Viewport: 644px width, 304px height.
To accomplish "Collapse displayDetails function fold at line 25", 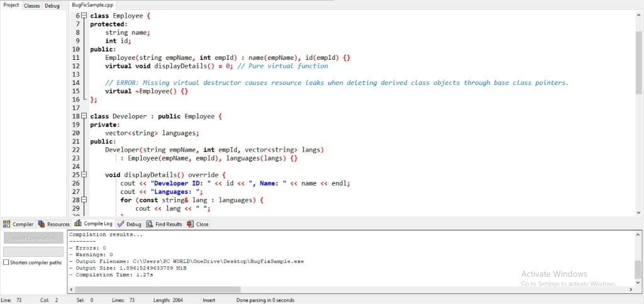I will tap(84, 174).
